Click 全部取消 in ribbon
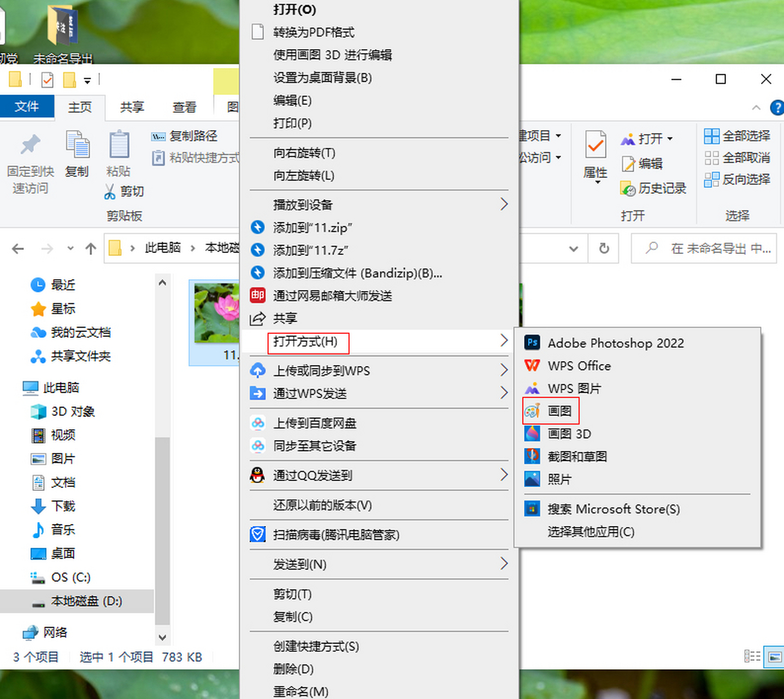Image resolution: width=784 pixels, height=699 pixels. pyautogui.click(x=737, y=158)
